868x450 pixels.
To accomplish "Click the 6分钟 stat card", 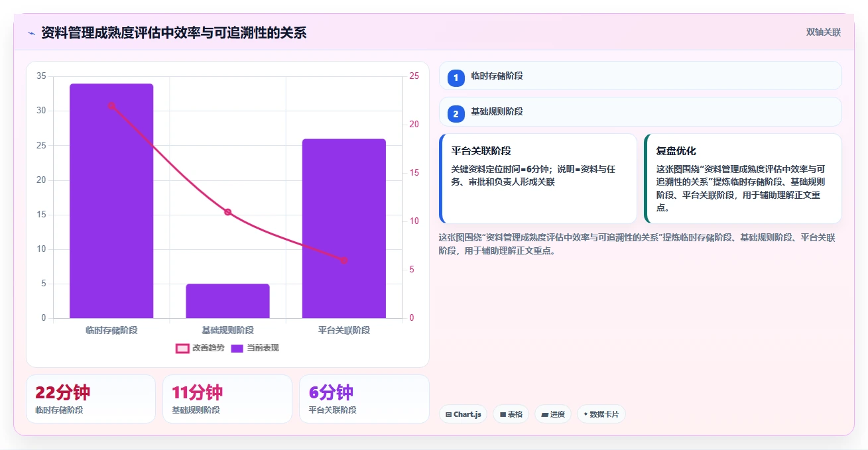I will point(364,399).
